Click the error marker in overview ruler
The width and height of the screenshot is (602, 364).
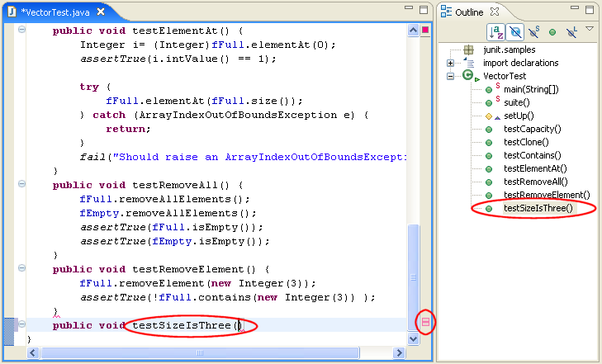[x=425, y=322]
